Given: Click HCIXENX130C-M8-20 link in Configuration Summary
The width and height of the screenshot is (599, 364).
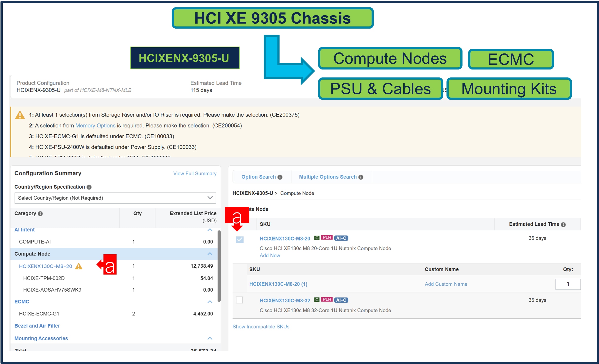Looking at the screenshot, I should coord(46,266).
